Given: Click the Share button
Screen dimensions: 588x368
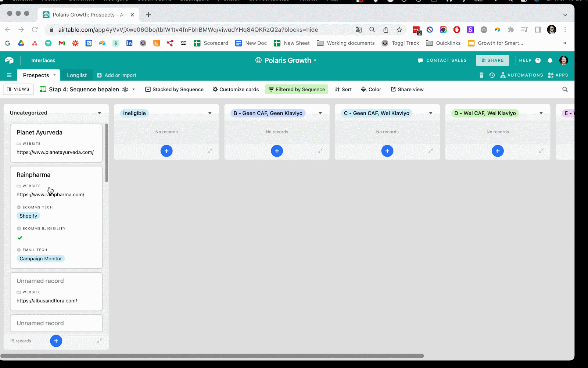Looking at the screenshot, I should pyautogui.click(x=492, y=60).
